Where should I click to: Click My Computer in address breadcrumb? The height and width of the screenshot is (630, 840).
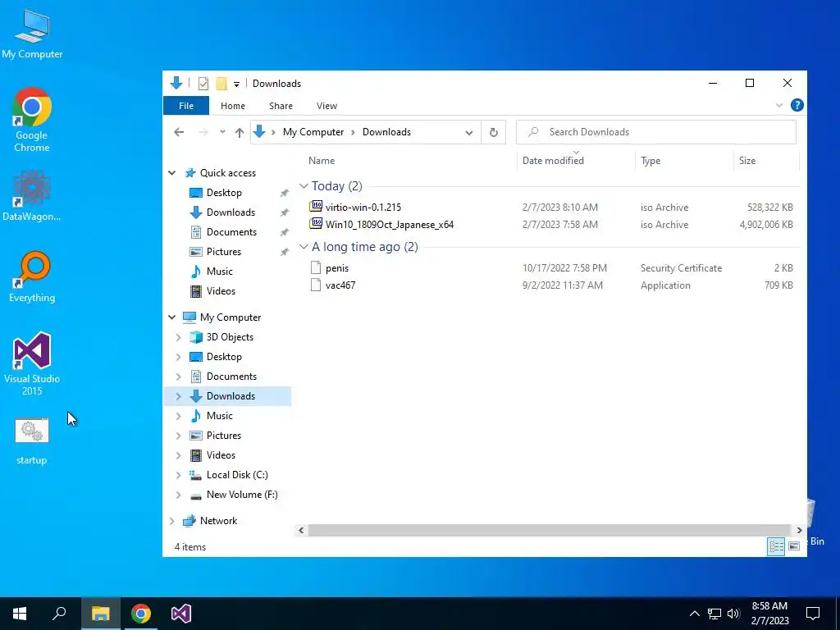click(313, 132)
